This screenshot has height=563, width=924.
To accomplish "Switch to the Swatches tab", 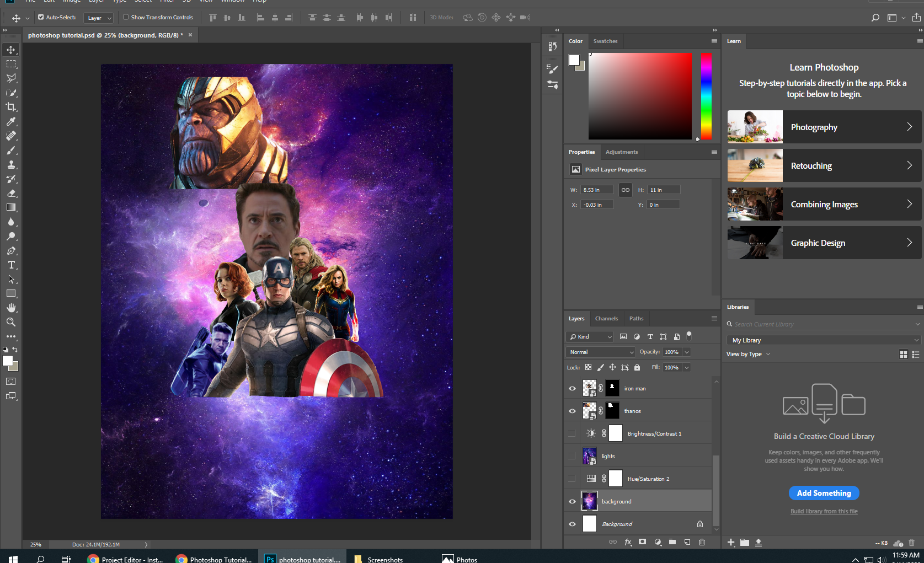I will [x=605, y=41].
